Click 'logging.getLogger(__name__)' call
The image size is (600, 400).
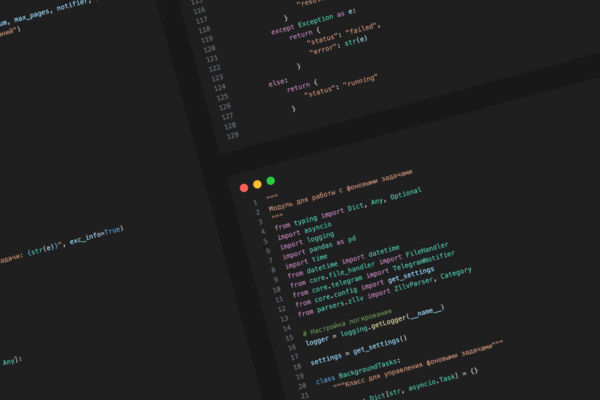[392, 320]
